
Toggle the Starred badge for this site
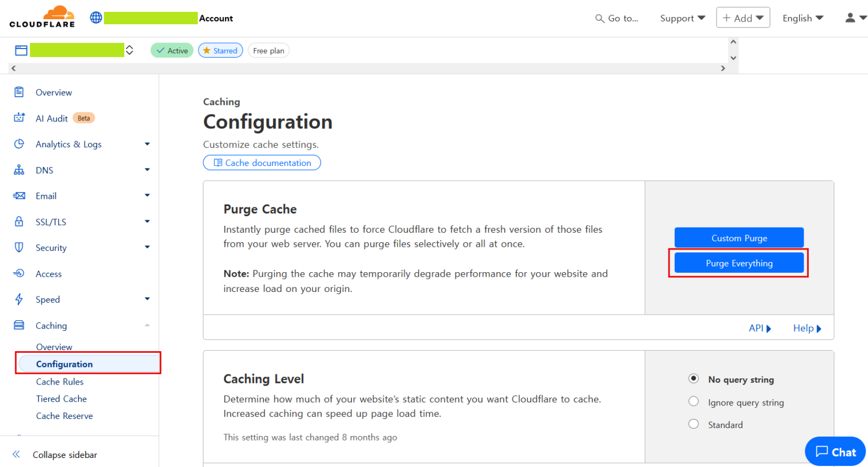pyautogui.click(x=220, y=50)
